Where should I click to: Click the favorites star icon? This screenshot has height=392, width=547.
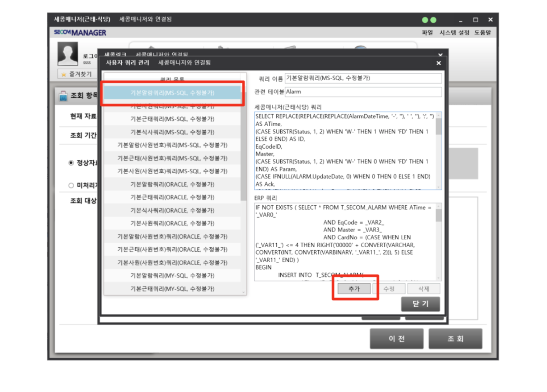click(x=64, y=74)
